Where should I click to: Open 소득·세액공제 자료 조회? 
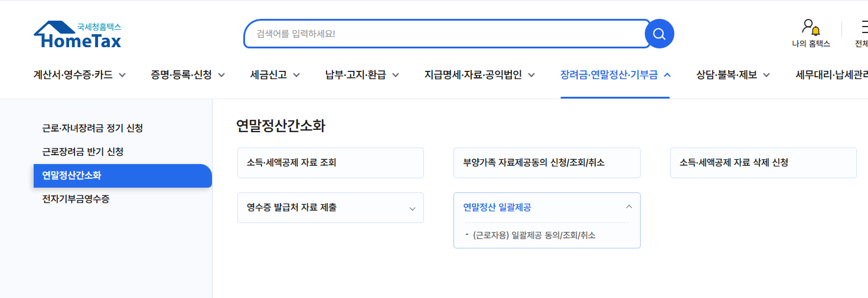(331, 163)
